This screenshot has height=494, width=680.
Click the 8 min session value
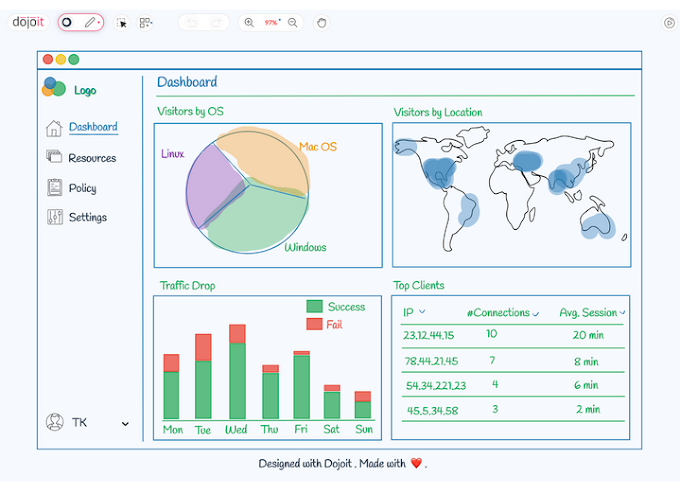click(x=586, y=361)
